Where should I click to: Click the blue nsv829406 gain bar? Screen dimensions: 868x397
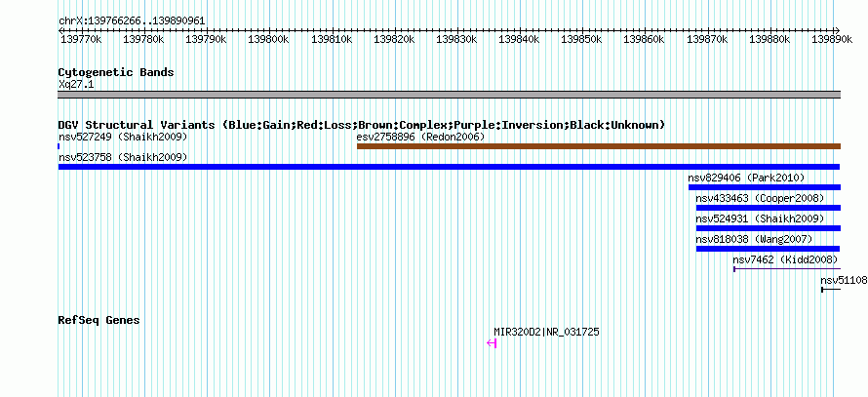[765, 187]
